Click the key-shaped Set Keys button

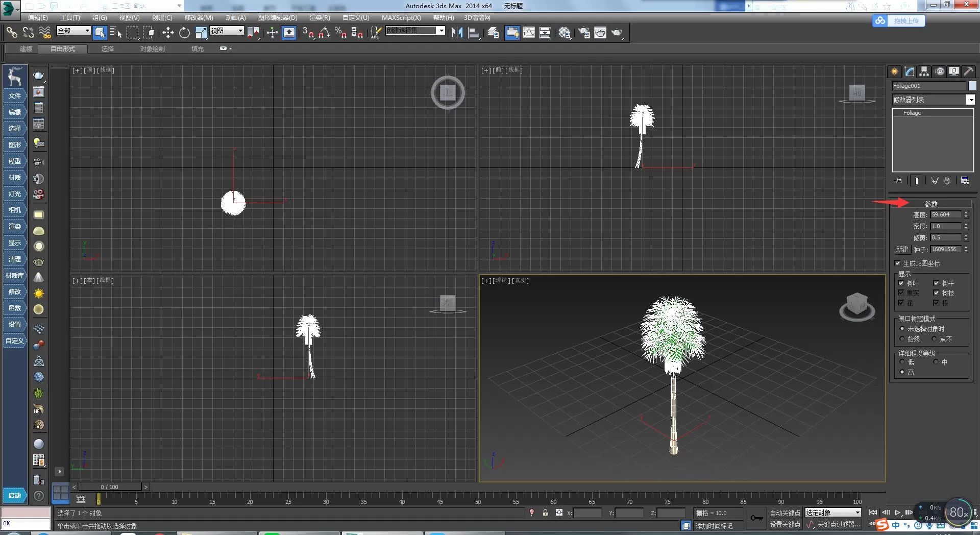coord(756,518)
